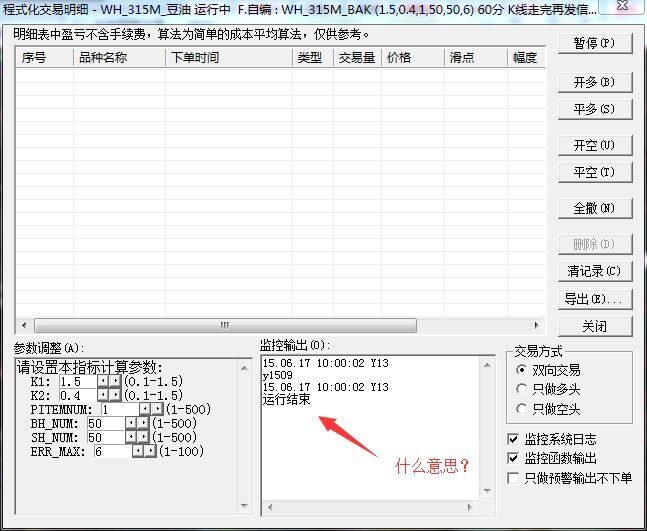Click the 暂停 (Pause) button
Screen dimensions: 647x531
click(594, 44)
